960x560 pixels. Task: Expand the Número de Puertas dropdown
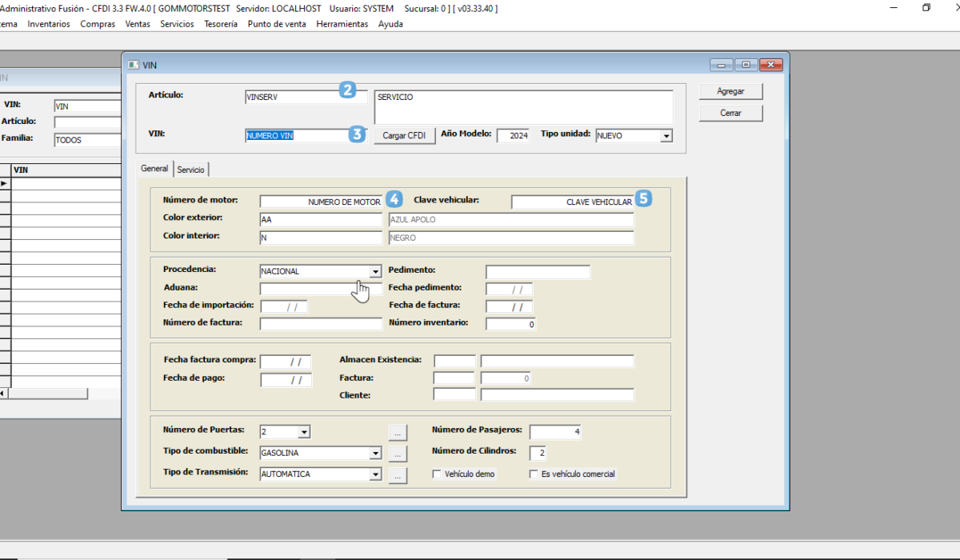point(303,433)
